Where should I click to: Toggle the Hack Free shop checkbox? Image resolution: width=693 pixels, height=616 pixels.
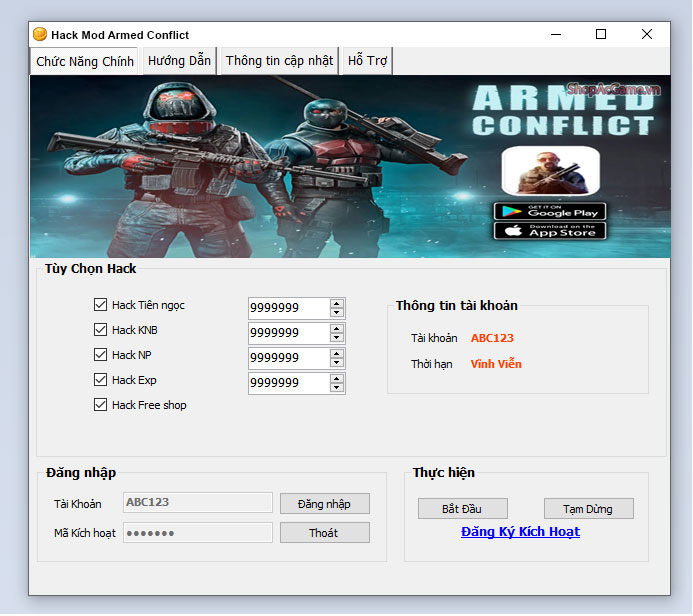pyautogui.click(x=100, y=405)
